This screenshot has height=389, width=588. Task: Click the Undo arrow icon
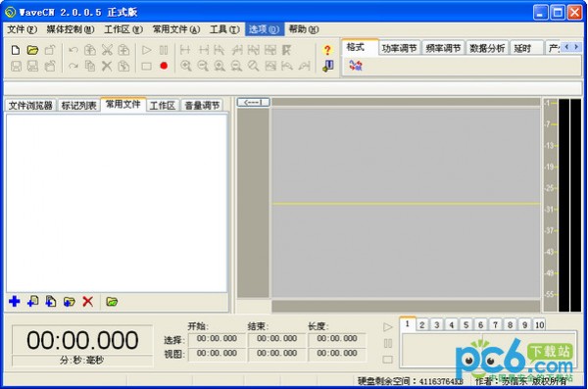(x=73, y=50)
